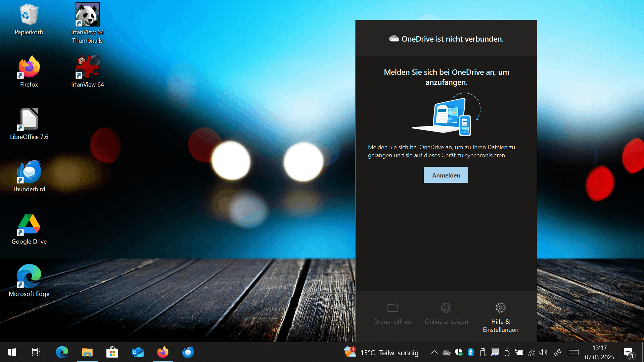Open File Explorer from the taskbar

coord(87,352)
